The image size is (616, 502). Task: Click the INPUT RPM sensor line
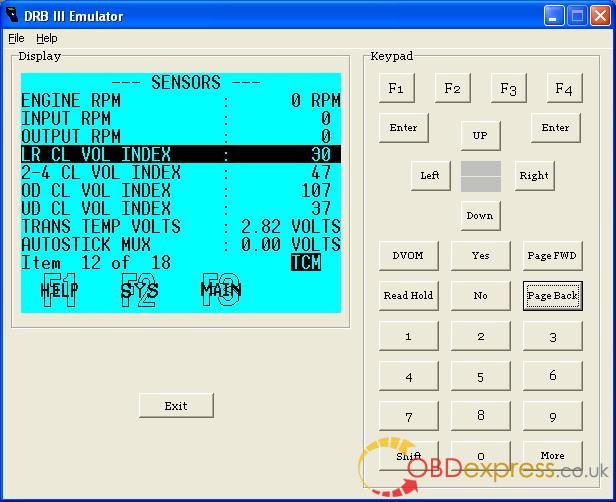pyautogui.click(x=181, y=118)
